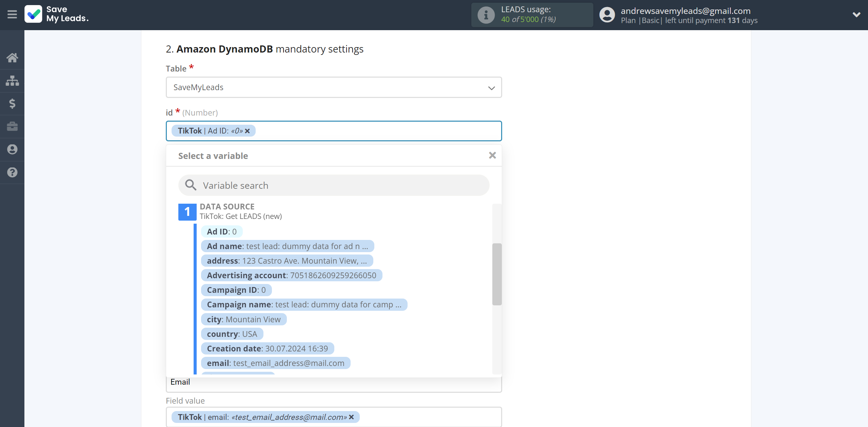This screenshot has width=868, height=427.
Task: Click the search magnifier icon
Action: pyautogui.click(x=191, y=185)
